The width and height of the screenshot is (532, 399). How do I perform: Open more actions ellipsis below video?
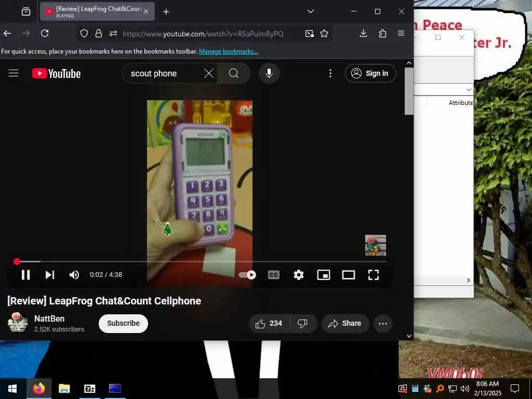pyautogui.click(x=383, y=323)
